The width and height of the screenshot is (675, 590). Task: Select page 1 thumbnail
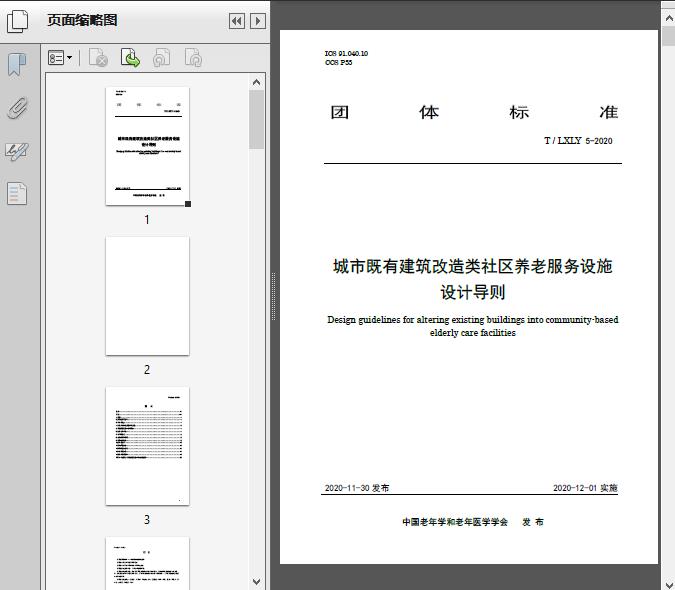[147, 146]
